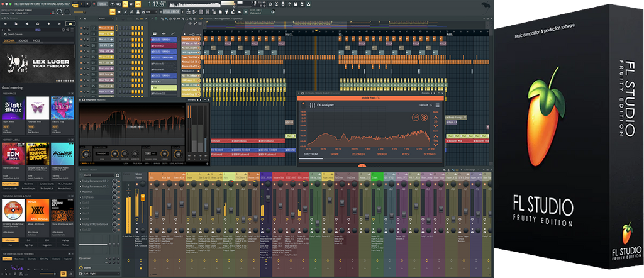Screen dimensions: 644x278
Task: Click the playlist timeline playhead marker
Action: point(316,30)
